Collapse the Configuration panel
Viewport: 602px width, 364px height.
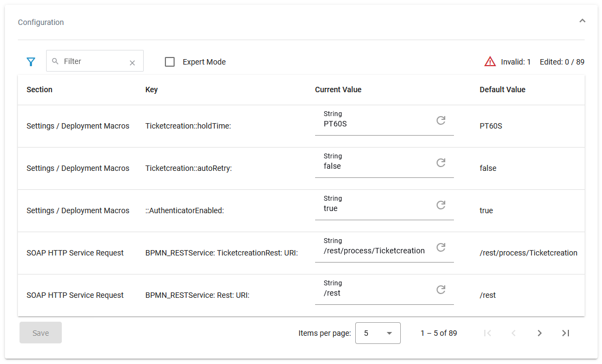point(582,21)
